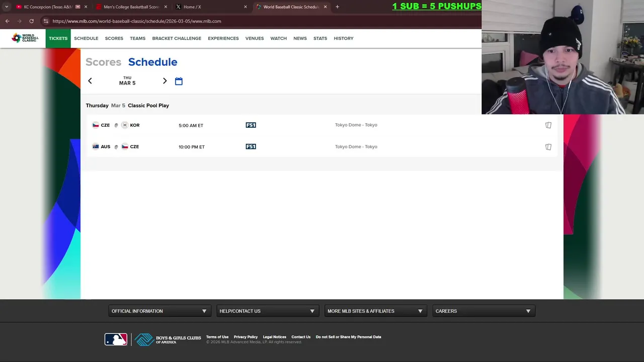
Task: Click Tokyo Dome venue for AUS @ CZE
Action: [356, 147]
